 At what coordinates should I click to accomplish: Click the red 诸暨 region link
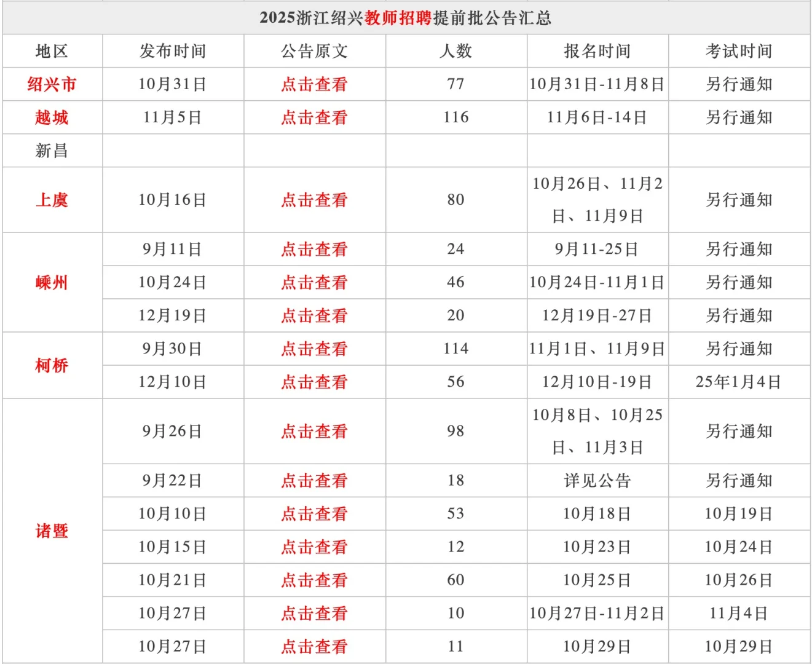[52, 531]
